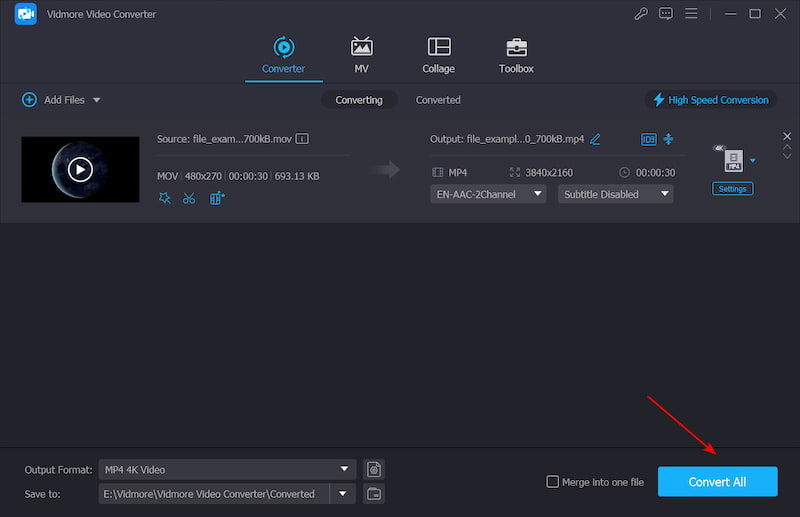Open the Collage tab

(x=438, y=55)
